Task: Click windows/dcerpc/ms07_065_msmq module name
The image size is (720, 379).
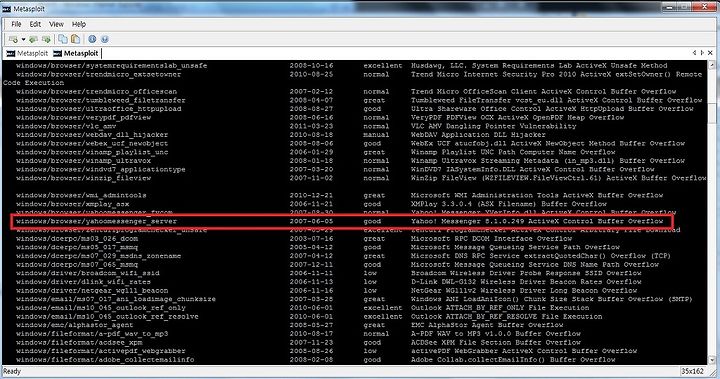Action: [77, 265]
